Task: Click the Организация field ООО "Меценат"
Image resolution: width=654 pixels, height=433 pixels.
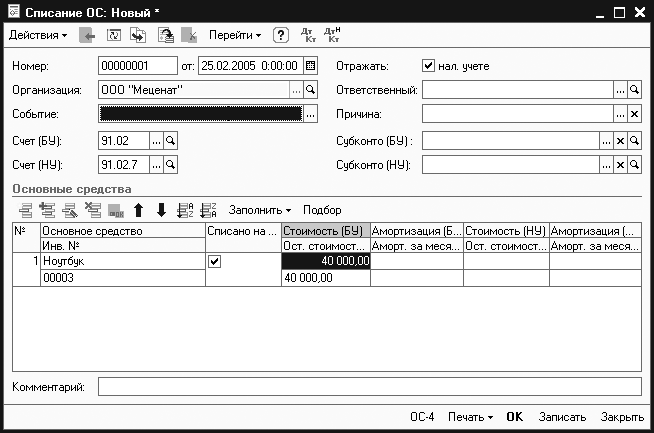Action: coord(194,90)
